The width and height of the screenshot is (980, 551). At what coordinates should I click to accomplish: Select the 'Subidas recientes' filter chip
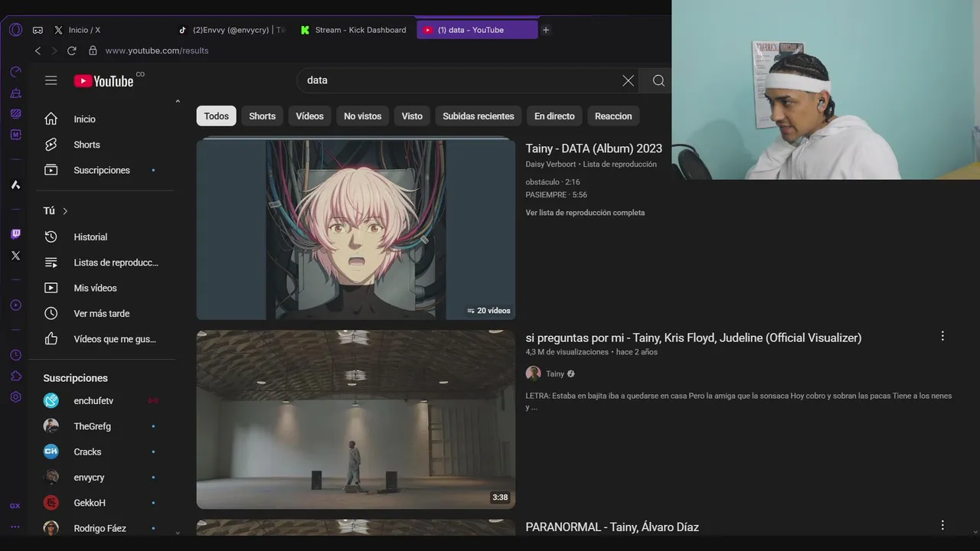[479, 116]
